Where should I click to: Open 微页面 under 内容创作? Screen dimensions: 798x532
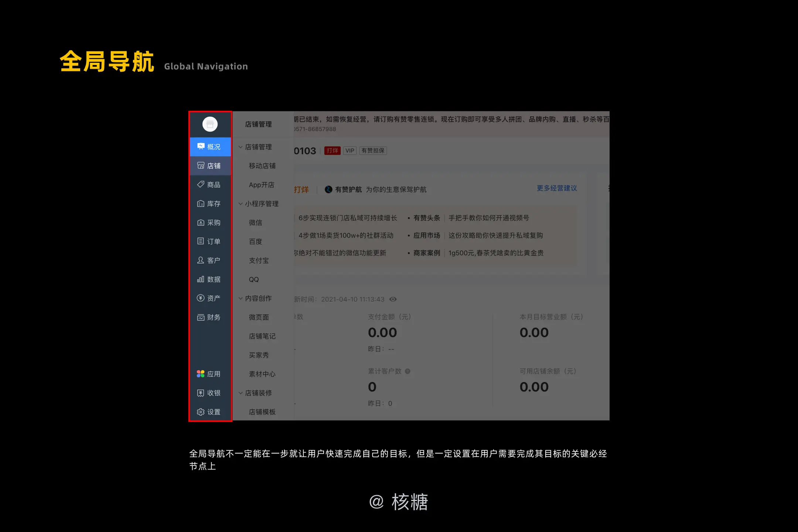point(259,317)
